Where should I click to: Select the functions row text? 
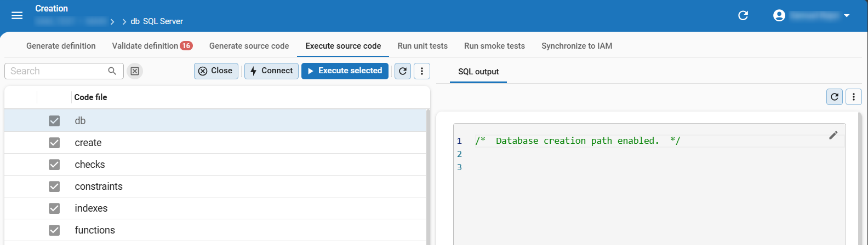pyautogui.click(x=95, y=230)
